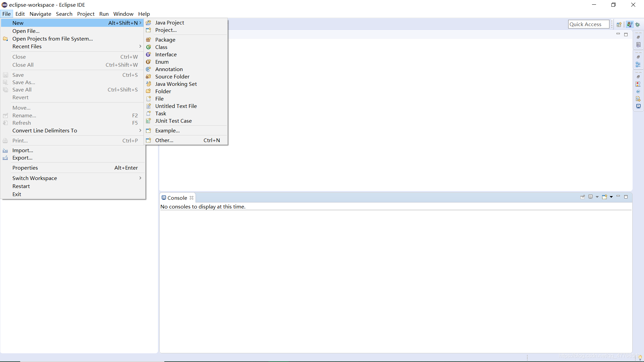
Task: Expand the Open Console dropdown arrow
Action: point(611,197)
